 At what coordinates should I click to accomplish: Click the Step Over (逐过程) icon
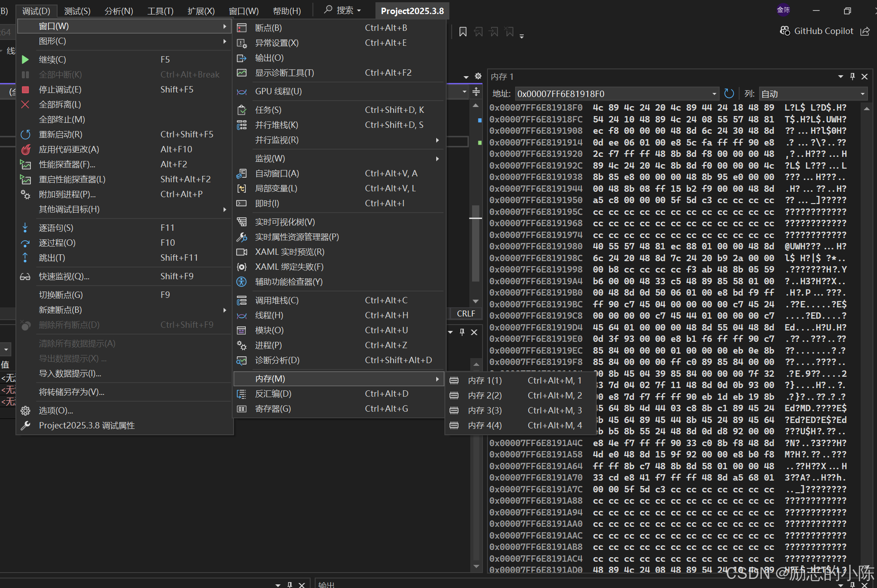tap(25, 243)
